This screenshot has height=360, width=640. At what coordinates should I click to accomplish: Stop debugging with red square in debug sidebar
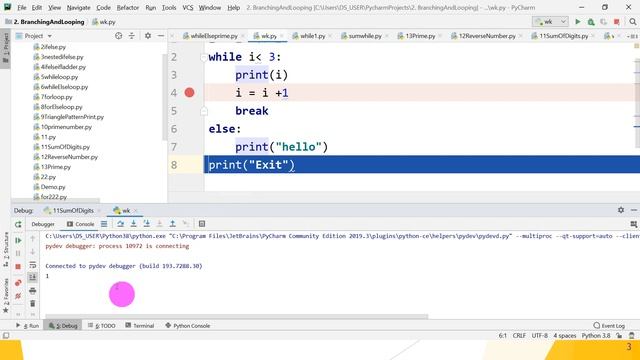[x=18, y=267]
